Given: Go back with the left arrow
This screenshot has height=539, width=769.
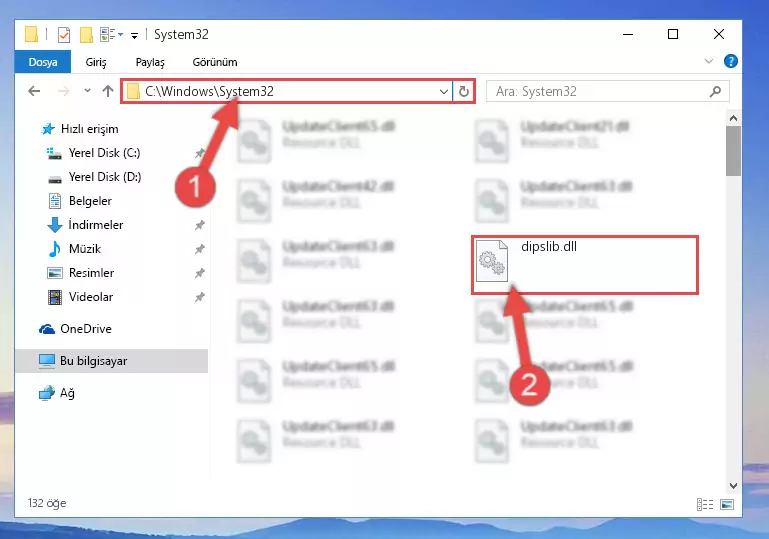Looking at the screenshot, I should [34, 91].
